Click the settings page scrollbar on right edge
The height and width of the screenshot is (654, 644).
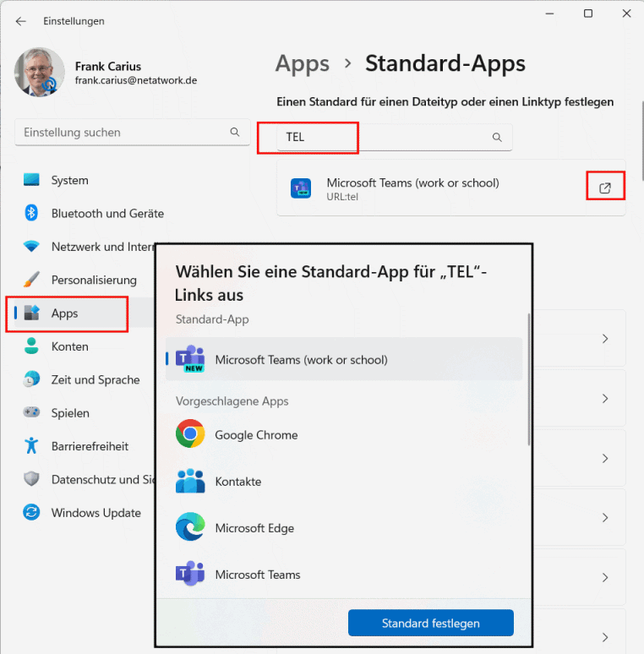(642, 140)
